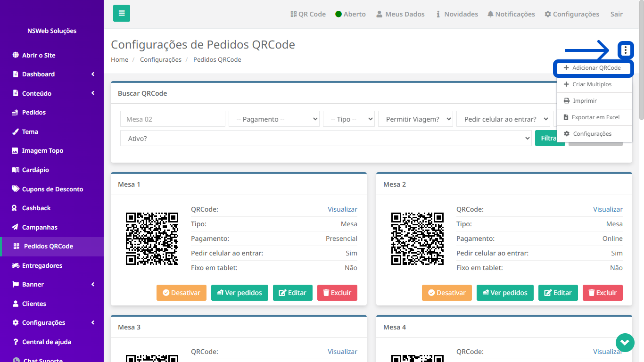The image size is (644, 362).
Task: Click Excluir on the Mesa 2 card
Action: pyautogui.click(x=603, y=293)
